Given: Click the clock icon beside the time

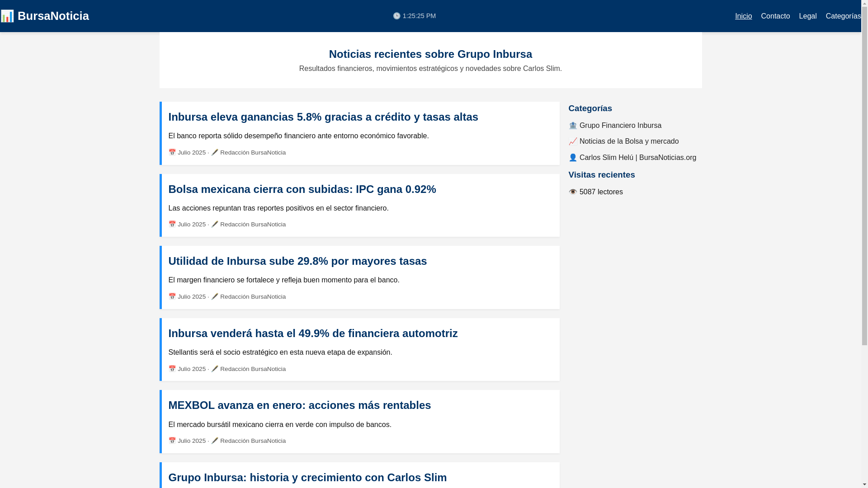Looking at the screenshot, I should 396,16.
